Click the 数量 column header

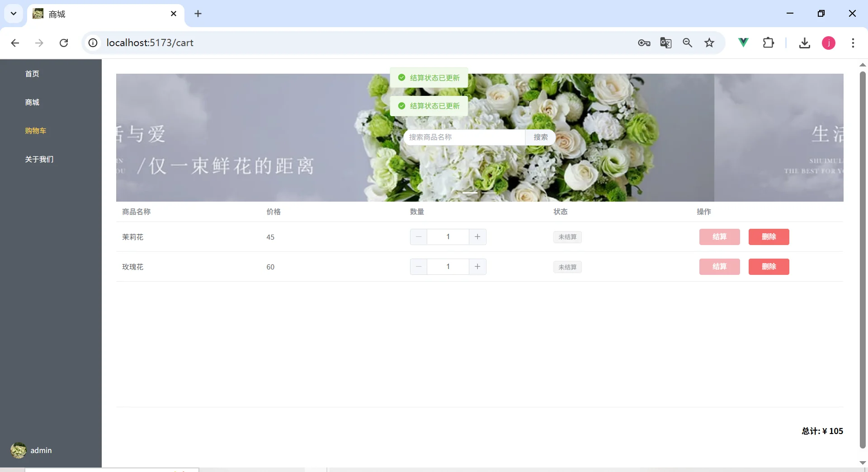coord(417,212)
